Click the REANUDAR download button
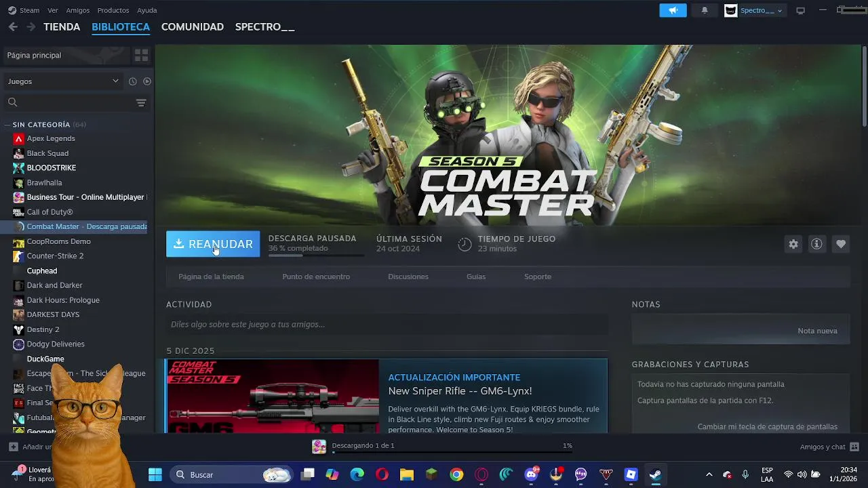This screenshot has height=488, width=868. pyautogui.click(x=213, y=244)
